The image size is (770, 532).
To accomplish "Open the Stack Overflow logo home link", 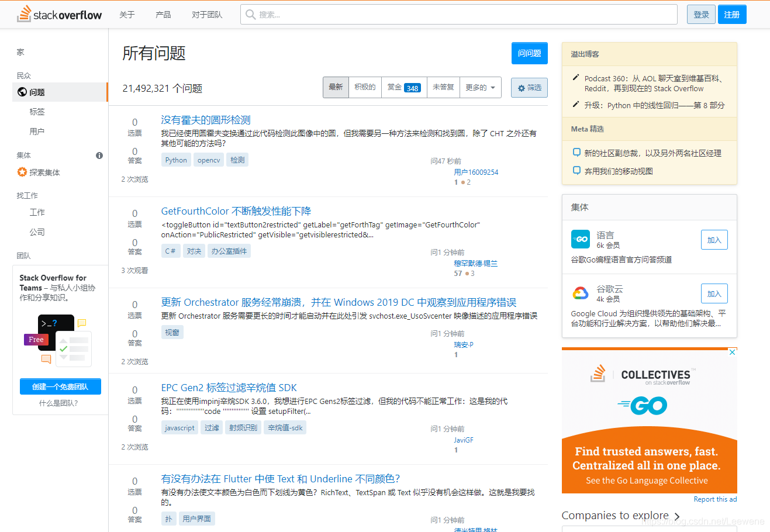I will coord(60,14).
